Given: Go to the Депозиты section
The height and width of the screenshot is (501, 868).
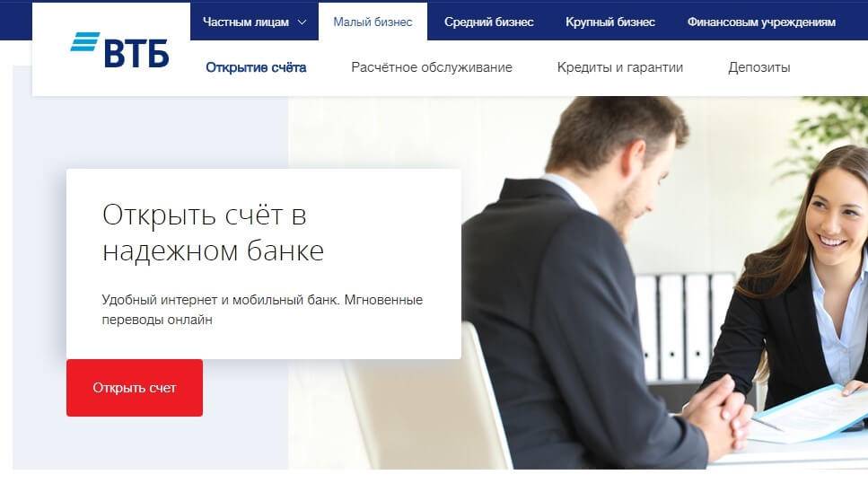Looking at the screenshot, I should pyautogui.click(x=759, y=67).
